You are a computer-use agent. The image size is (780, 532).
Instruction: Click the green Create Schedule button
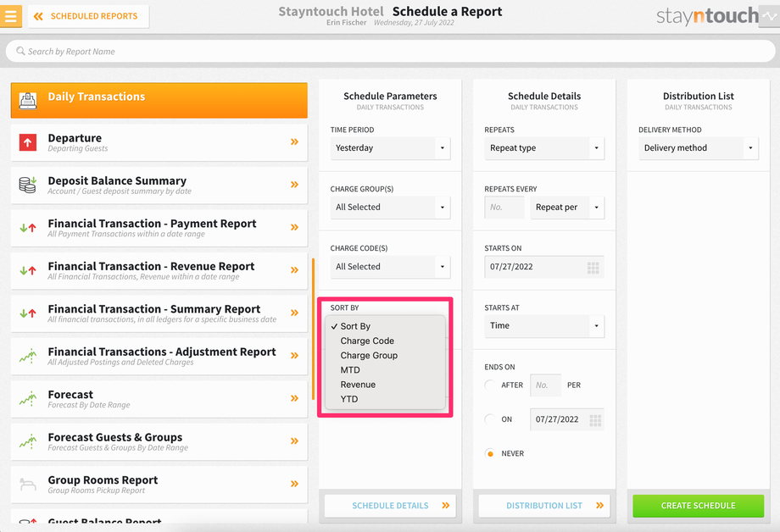click(x=699, y=506)
